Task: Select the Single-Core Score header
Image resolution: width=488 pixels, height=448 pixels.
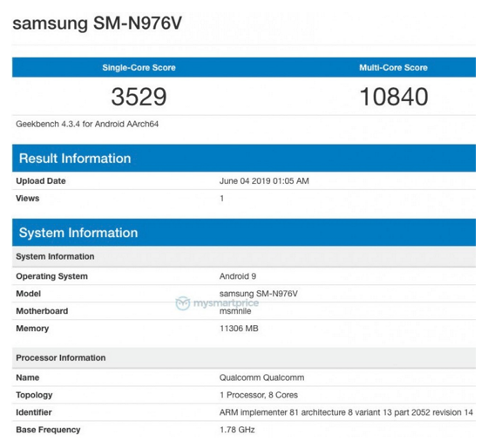Action: tap(139, 68)
